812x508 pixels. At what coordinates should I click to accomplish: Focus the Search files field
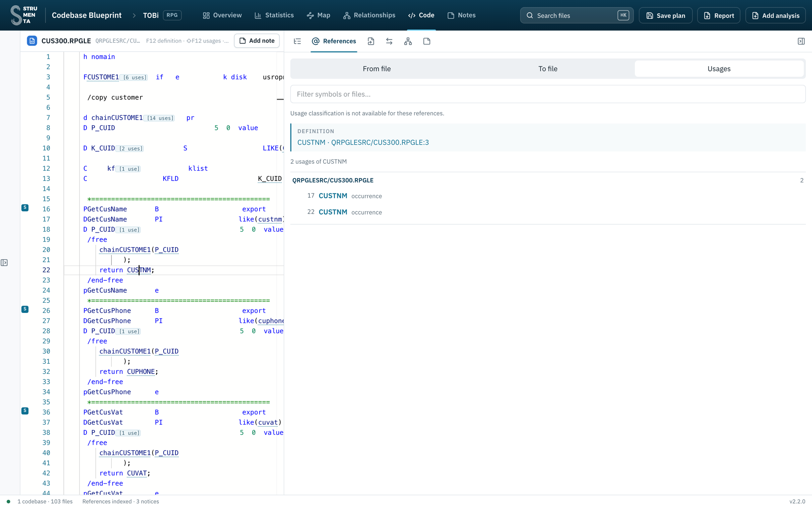[x=577, y=15]
